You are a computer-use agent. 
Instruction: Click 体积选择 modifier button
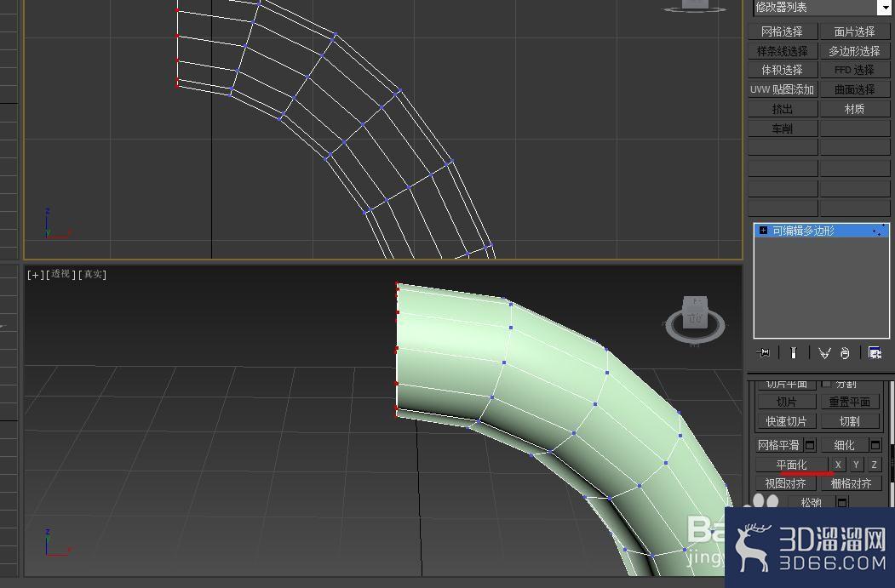[783, 70]
